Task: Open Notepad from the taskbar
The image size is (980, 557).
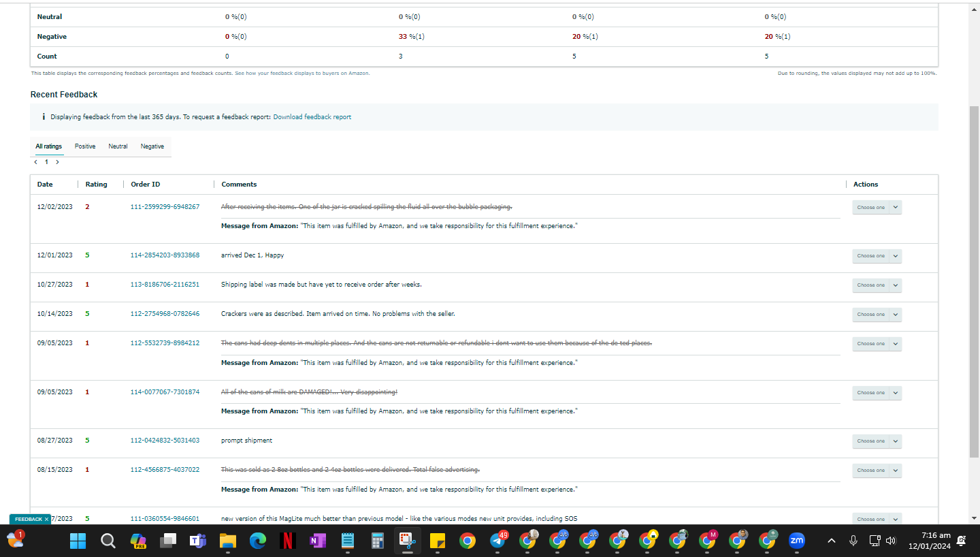Action: click(x=348, y=541)
